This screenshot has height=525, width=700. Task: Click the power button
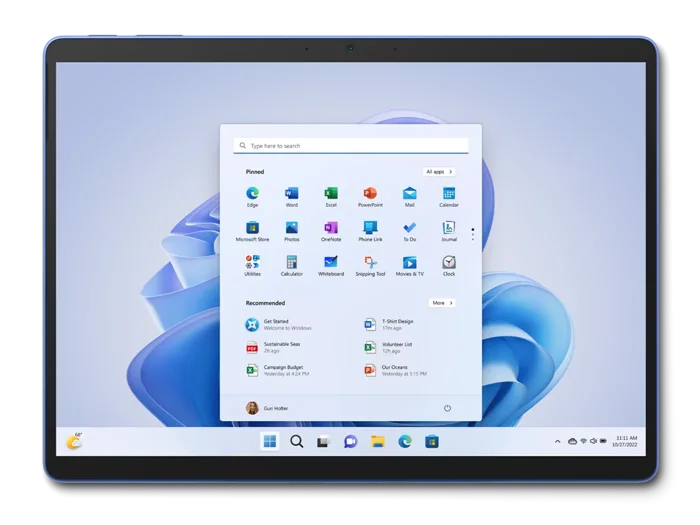[x=447, y=408]
